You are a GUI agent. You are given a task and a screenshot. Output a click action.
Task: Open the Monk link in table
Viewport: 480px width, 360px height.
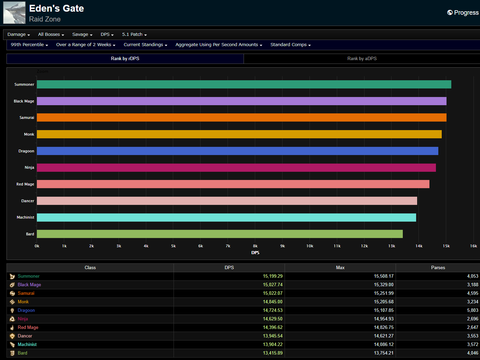click(x=23, y=302)
